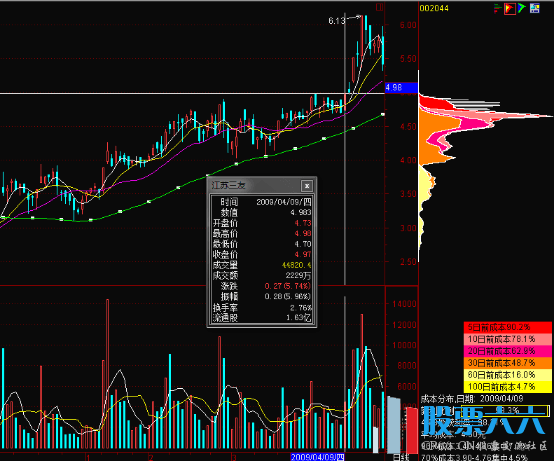Click stock code 002044

coord(434,8)
